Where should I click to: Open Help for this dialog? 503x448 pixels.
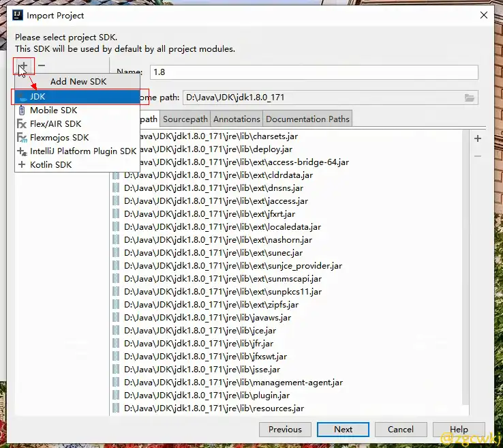pos(459,430)
